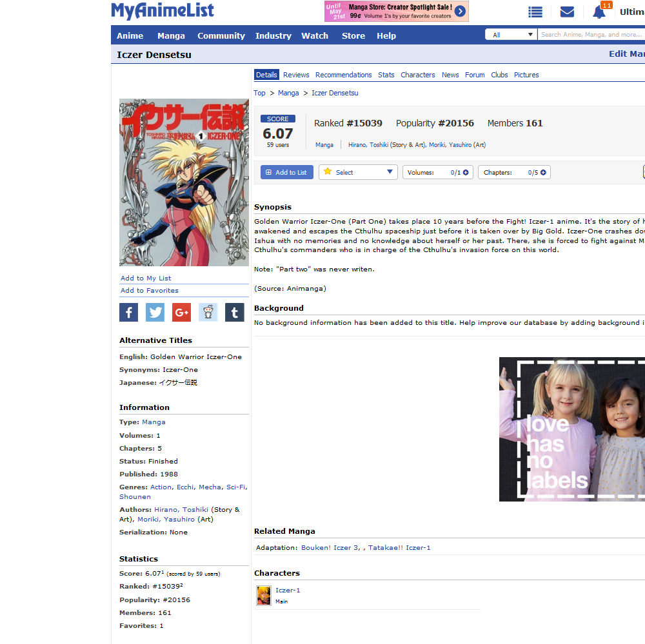Click Iczer Densetsu breadcrumb link
Image resolution: width=645 pixels, height=644 pixels.
click(335, 93)
